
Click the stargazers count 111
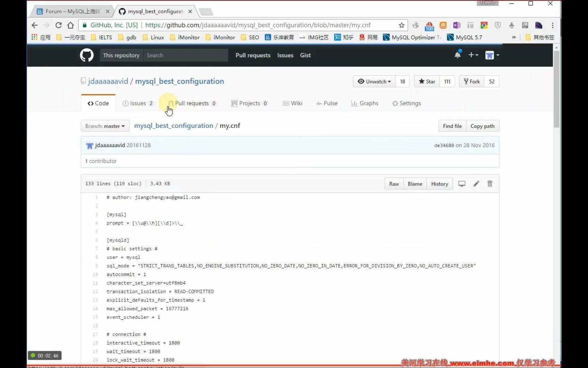tap(447, 81)
